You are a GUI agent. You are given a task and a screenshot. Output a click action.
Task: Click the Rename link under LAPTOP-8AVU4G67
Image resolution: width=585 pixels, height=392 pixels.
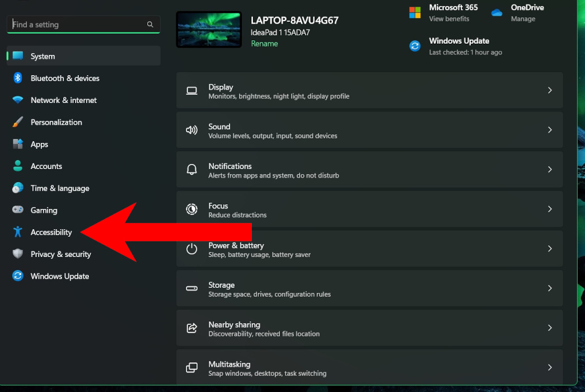(264, 43)
